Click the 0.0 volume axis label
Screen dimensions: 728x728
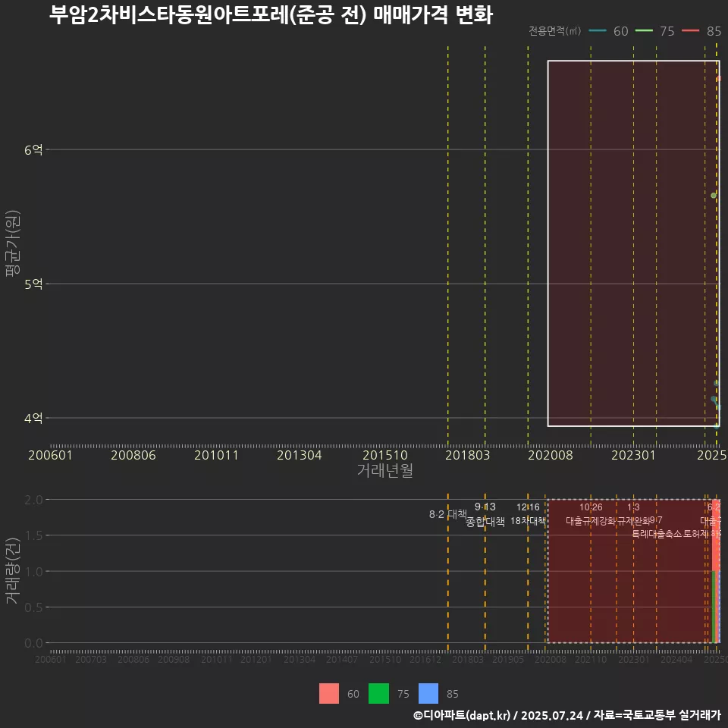(33, 643)
